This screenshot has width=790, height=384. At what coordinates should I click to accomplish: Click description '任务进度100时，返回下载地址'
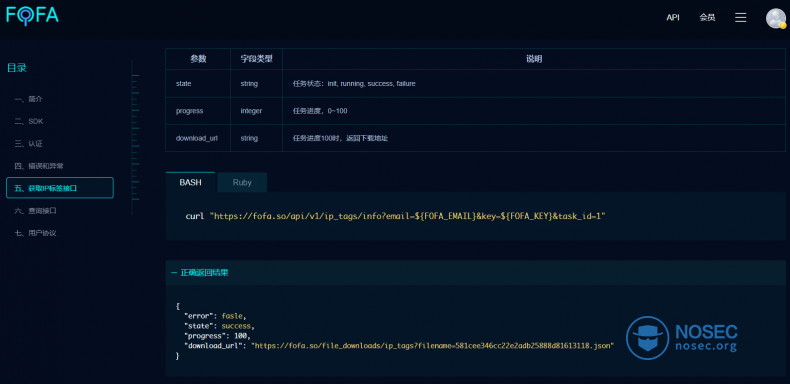pos(340,138)
